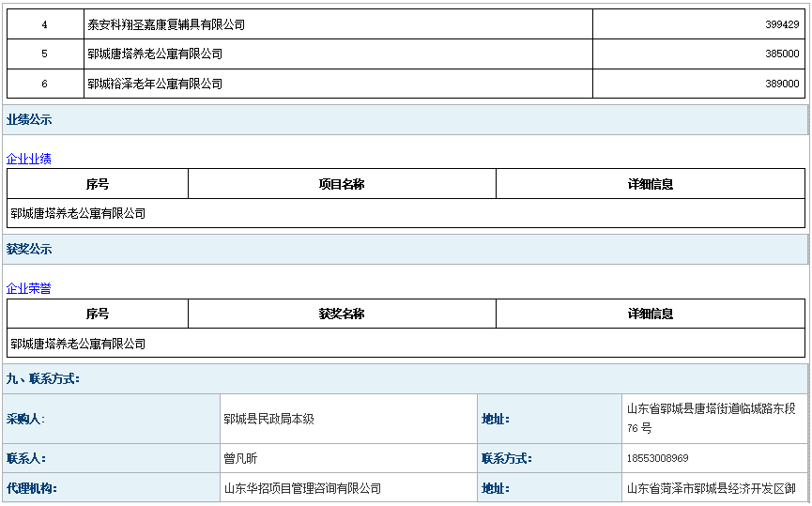This screenshot has width=812, height=506.
Task: Click the phone number 18553008969
Action: click(657, 458)
